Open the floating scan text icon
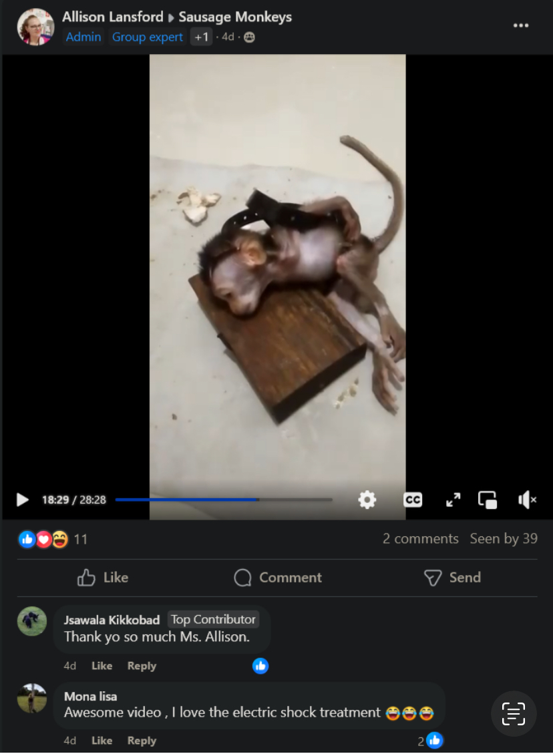The width and height of the screenshot is (553, 756). [514, 713]
